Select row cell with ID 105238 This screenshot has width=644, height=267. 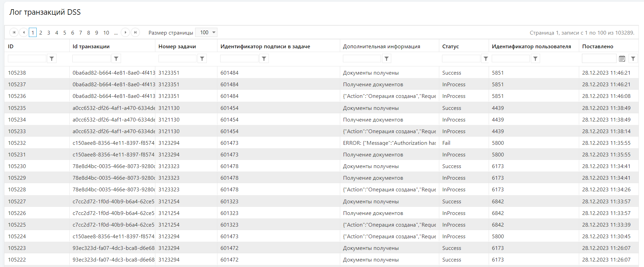pos(17,73)
